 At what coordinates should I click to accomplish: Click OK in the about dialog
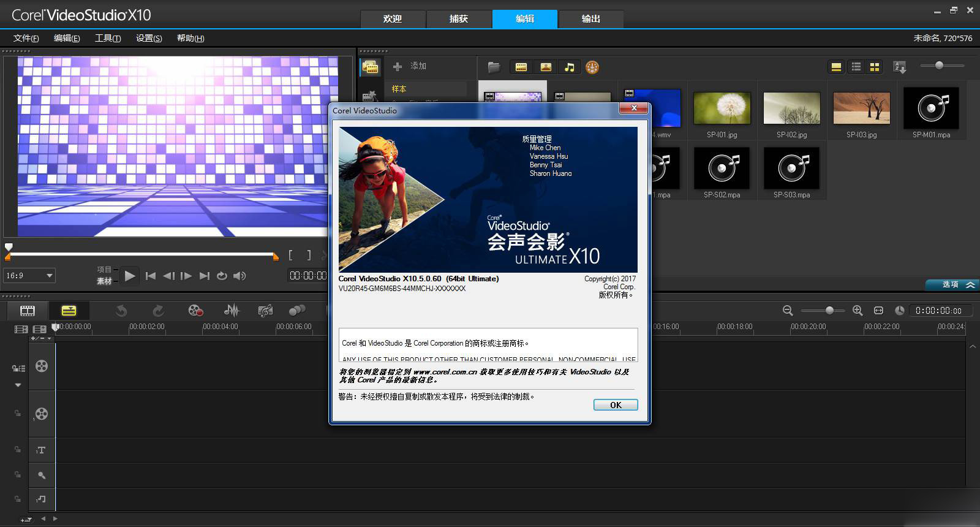tap(616, 405)
